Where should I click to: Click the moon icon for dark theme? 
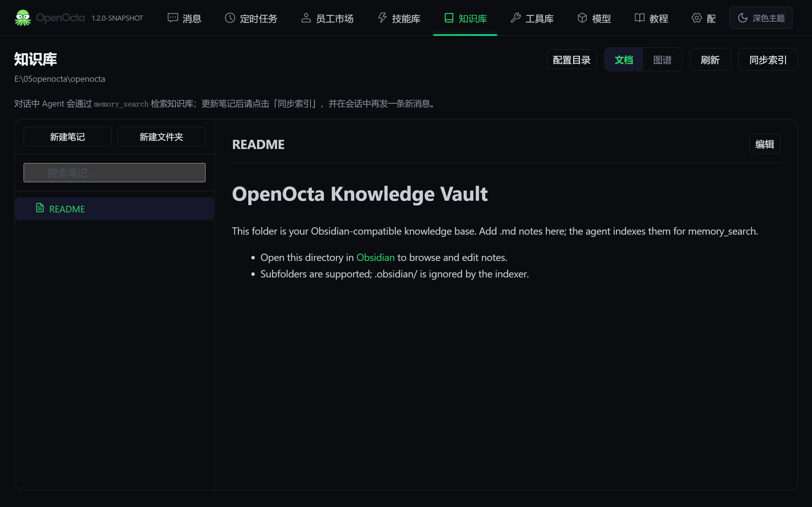click(743, 18)
